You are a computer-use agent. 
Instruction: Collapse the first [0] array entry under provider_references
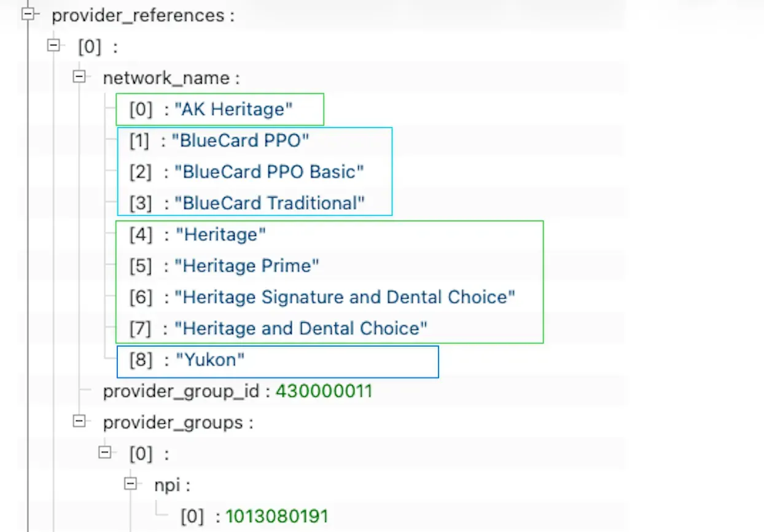tap(53, 45)
